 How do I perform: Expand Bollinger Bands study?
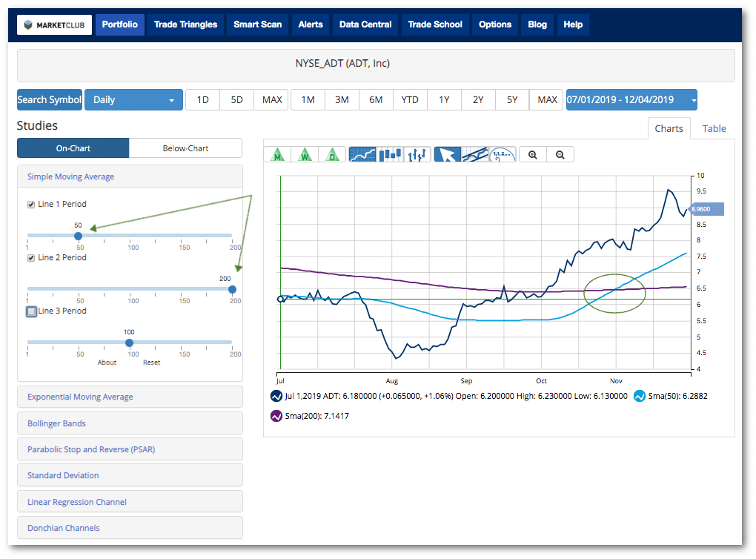130,423
